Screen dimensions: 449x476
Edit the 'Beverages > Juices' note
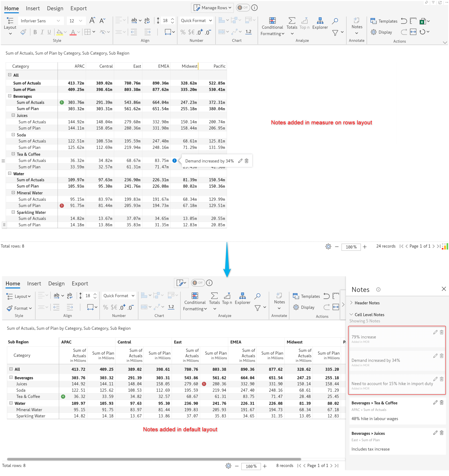coord(435,433)
